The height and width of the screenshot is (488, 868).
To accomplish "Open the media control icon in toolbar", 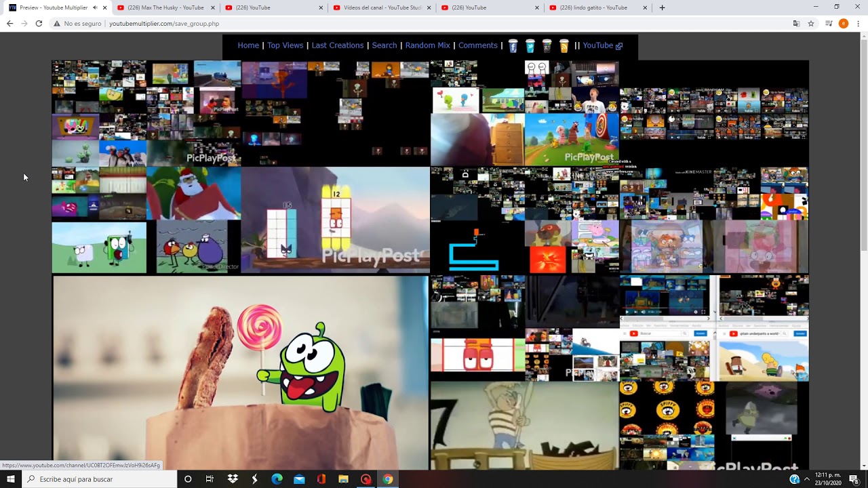I will [x=829, y=24].
